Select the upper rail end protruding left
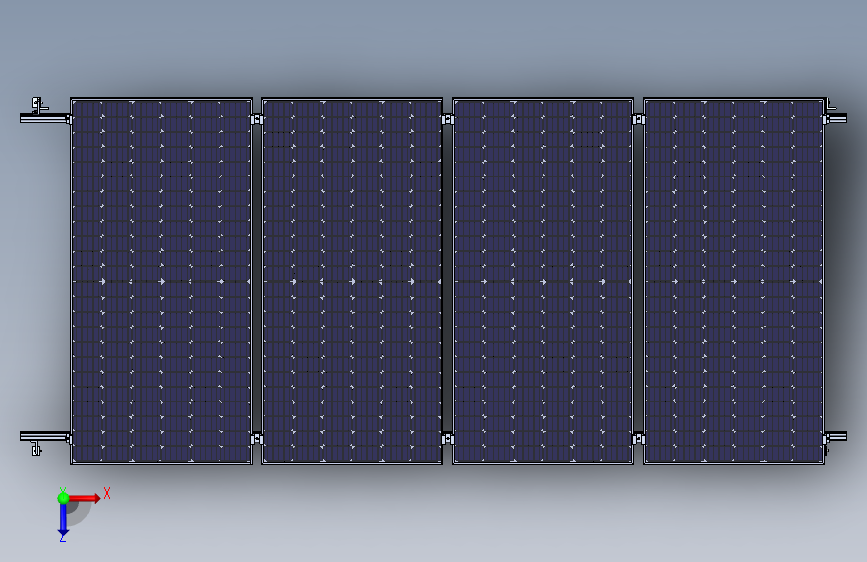The height and width of the screenshot is (562, 867). click(45, 118)
